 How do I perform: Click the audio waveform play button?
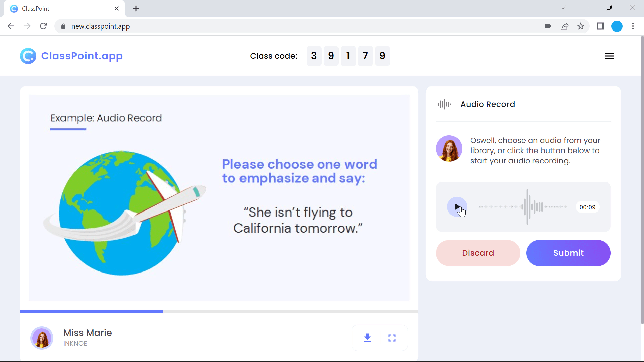tap(458, 207)
